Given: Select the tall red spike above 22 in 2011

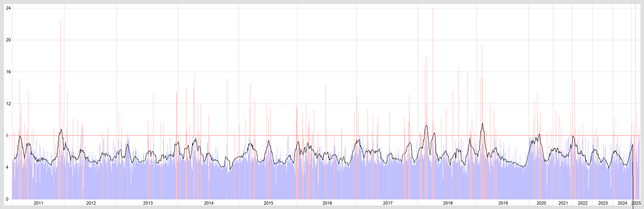Looking at the screenshot, I should [x=61, y=109].
